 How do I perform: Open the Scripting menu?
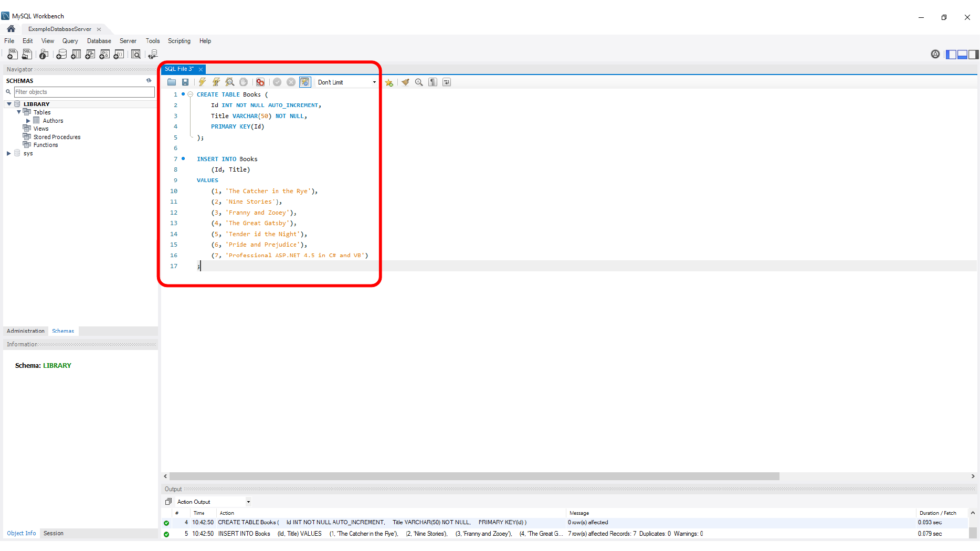point(179,41)
